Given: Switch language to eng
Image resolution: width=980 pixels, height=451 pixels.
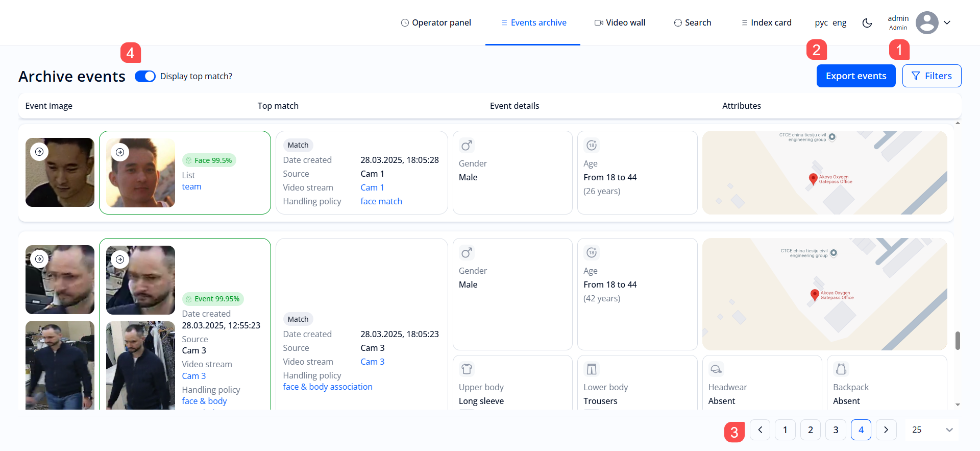Looking at the screenshot, I should click(840, 22).
